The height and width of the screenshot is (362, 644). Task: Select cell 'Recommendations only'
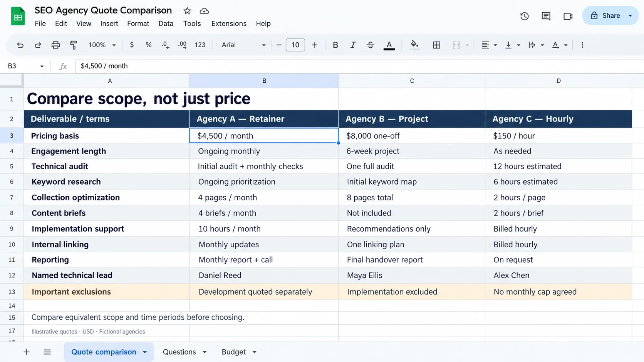(x=412, y=229)
